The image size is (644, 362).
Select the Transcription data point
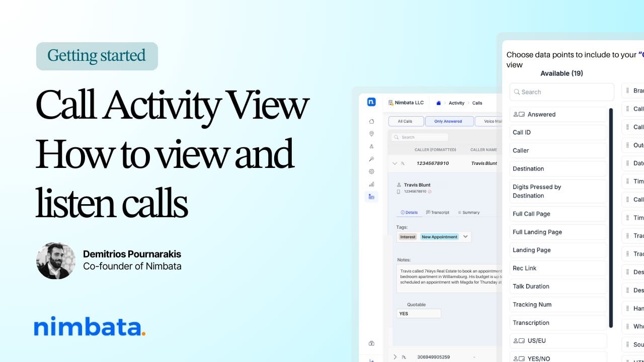[558, 322]
